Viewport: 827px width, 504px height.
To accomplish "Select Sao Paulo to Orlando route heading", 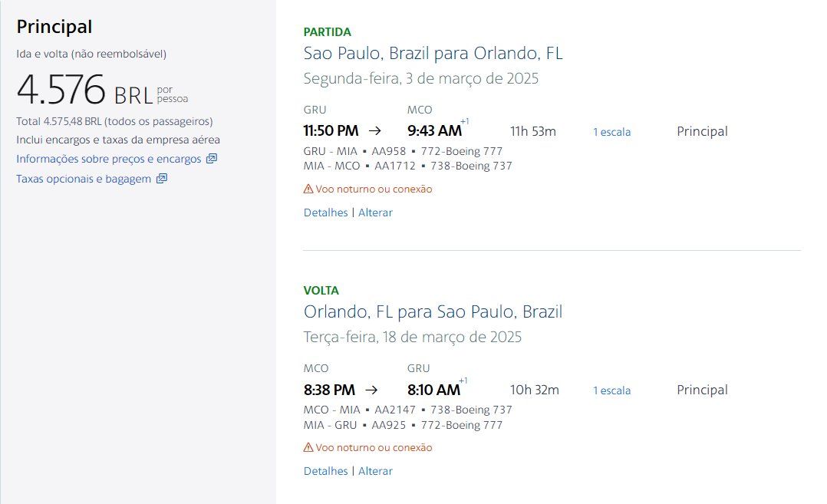I will [x=433, y=53].
